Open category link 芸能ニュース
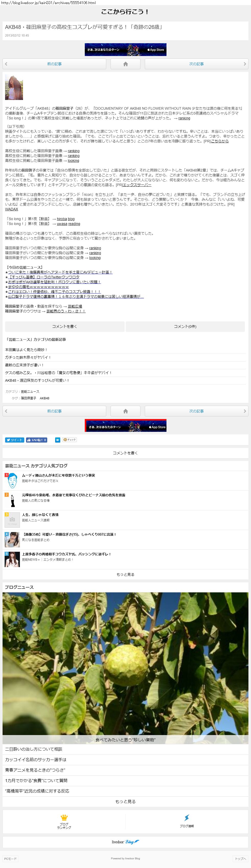This screenshot has height=868, width=251. [30, 391]
